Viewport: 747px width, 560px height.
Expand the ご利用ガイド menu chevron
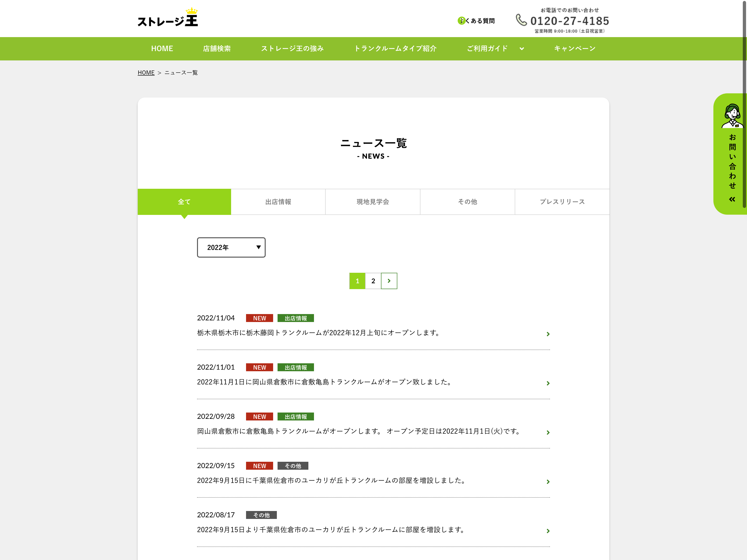pyautogui.click(x=522, y=49)
